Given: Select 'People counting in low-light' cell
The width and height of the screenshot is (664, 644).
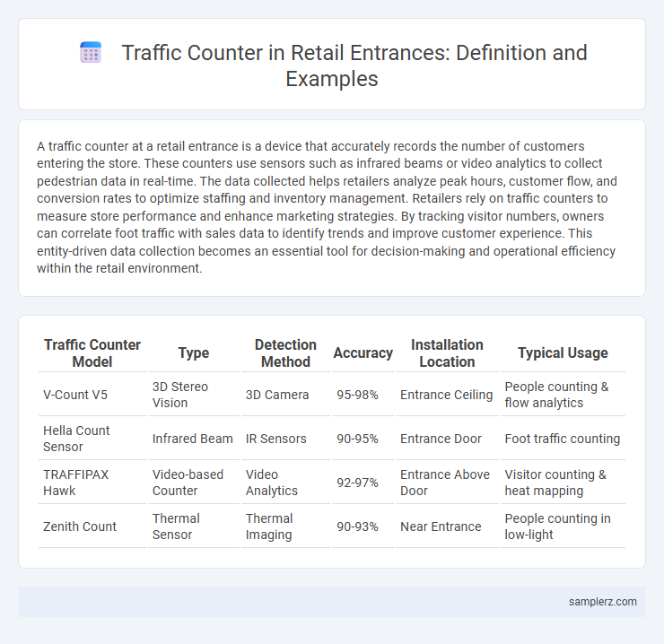Looking at the screenshot, I should 563,527.
